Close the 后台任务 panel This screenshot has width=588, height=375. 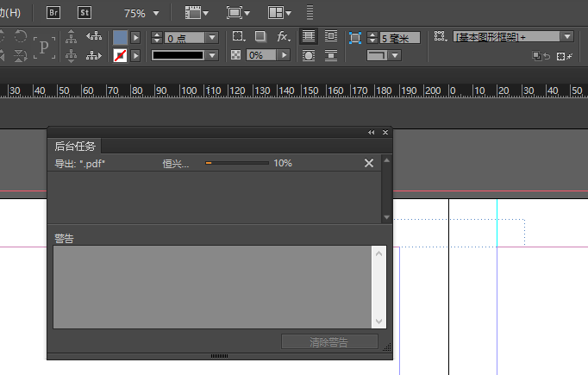tap(385, 133)
